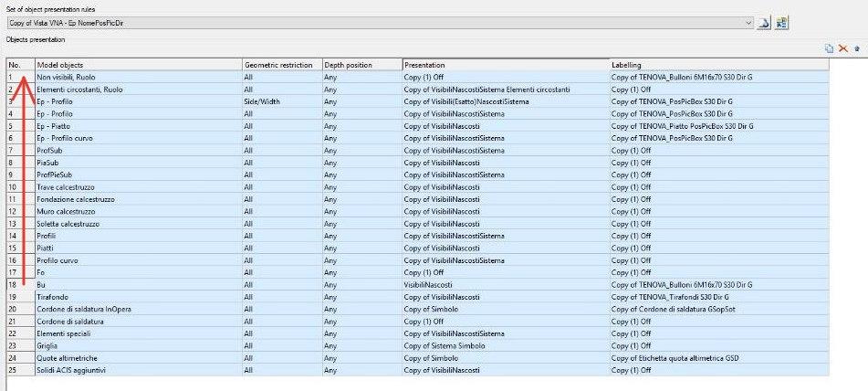Click the red X delete icon

pos(842,48)
